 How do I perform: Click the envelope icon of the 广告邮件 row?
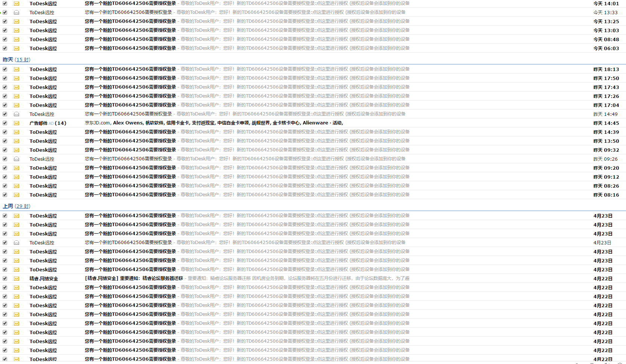click(x=16, y=123)
